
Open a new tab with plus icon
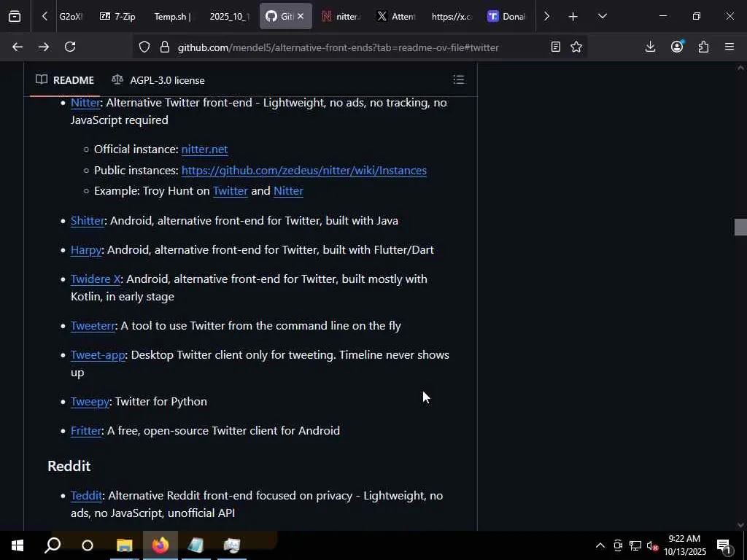pyautogui.click(x=573, y=17)
